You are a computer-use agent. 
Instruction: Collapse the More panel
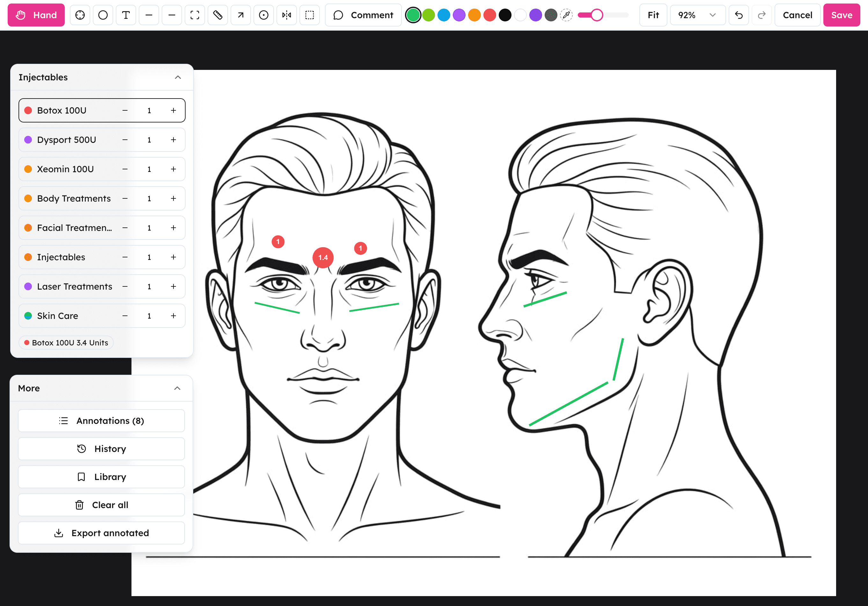click(x=177, y=388)
